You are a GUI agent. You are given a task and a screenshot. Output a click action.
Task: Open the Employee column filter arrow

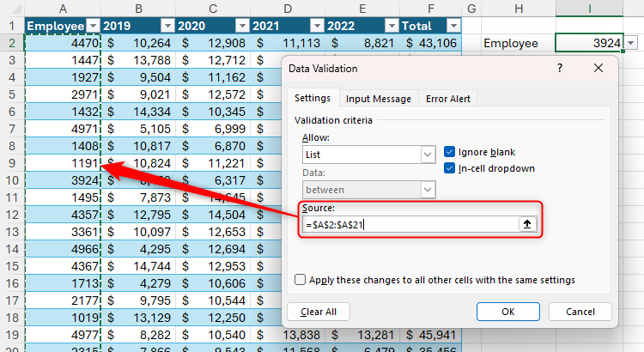(x=94, y=26)
